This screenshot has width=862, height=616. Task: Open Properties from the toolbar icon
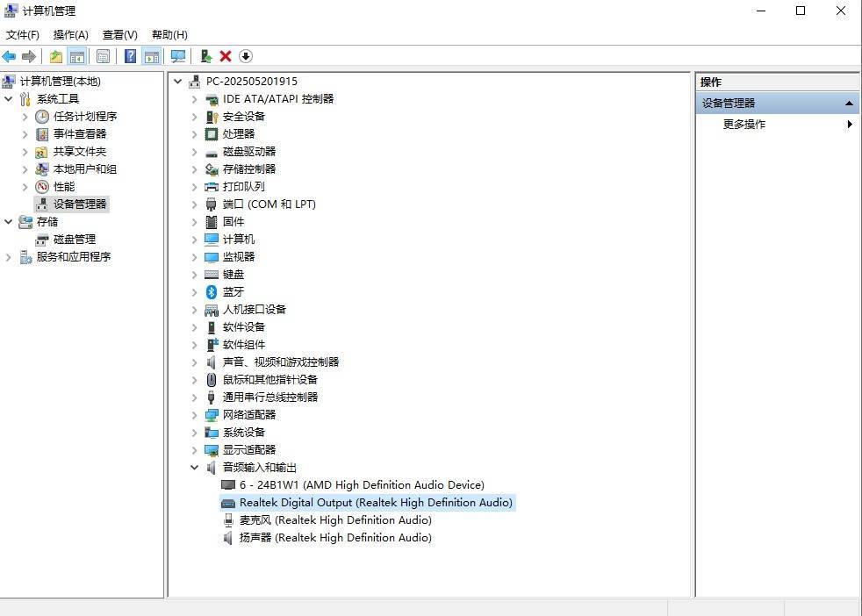[x=103, y=56]
